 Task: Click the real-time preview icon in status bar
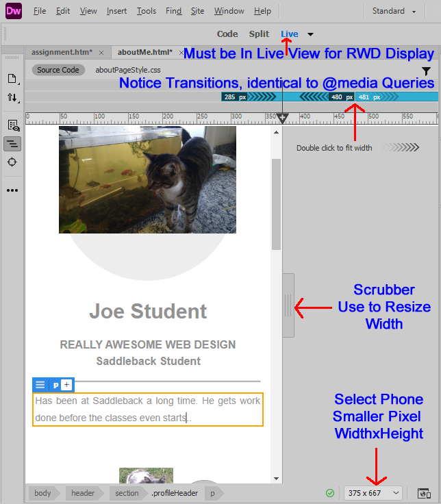click(x=423, y=493)
